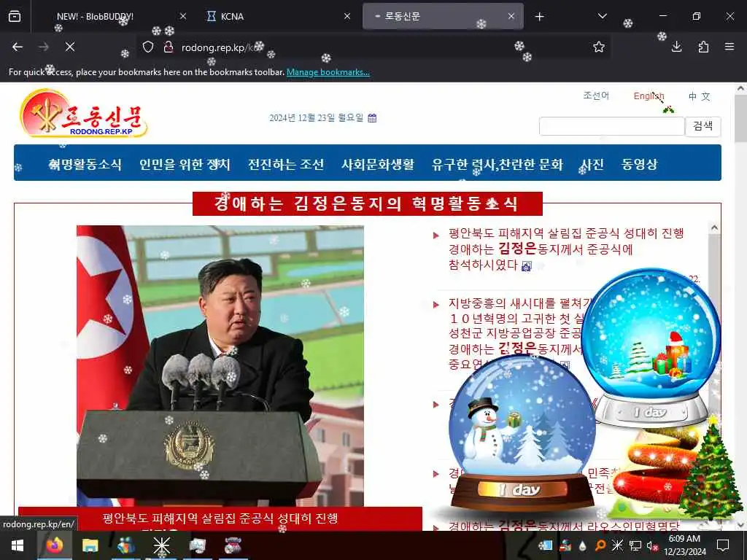Open the clock showing 6:09 AM
Screen dimensions: 747x560
click(685, 545)
